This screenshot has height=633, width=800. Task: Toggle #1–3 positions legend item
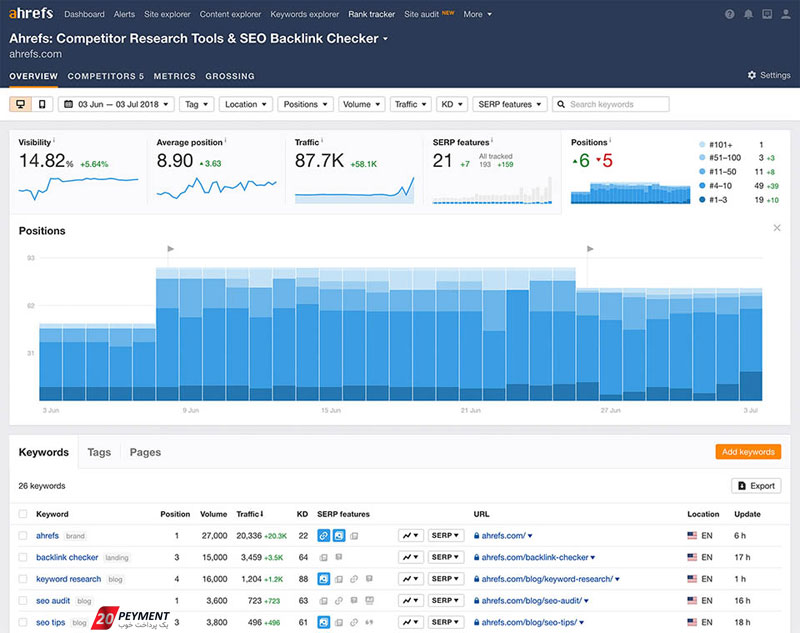[713, 199]
